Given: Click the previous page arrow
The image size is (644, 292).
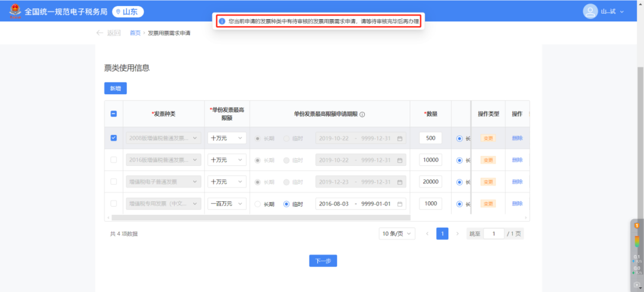Looking at the screenshot, I should (x=427, y=233).
